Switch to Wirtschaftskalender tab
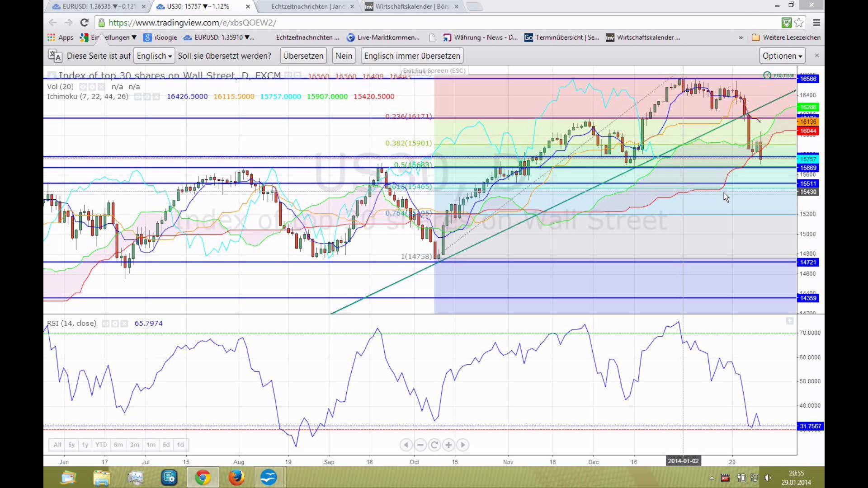 pyautogui.click(x=410, y=6)
